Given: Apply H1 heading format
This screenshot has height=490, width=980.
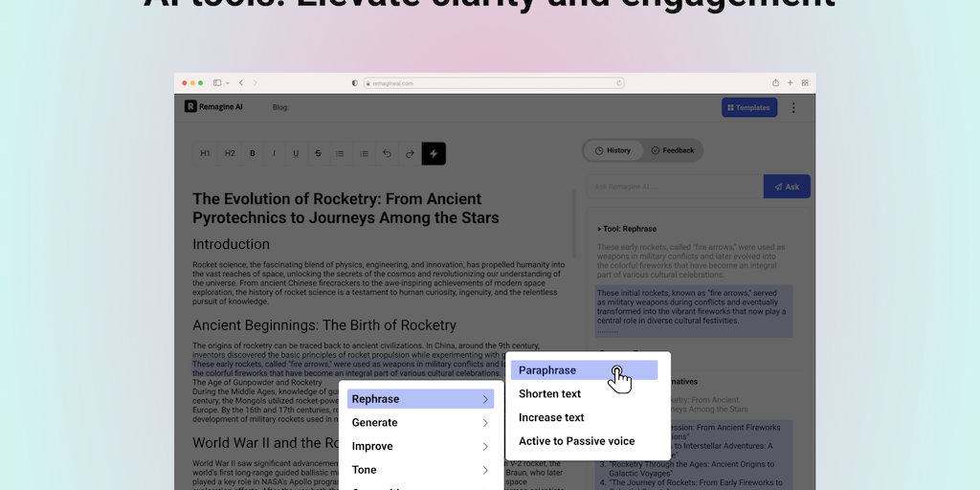Looking at the screenshot, I should 205,153.
